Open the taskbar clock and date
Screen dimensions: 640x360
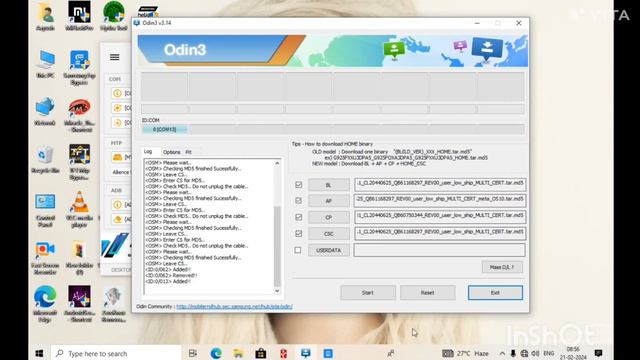573,353
